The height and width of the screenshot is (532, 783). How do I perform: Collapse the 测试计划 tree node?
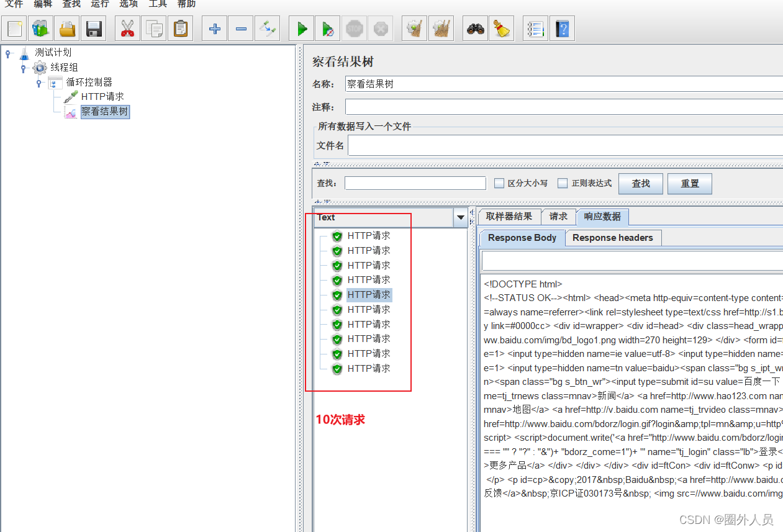point(8,53)
